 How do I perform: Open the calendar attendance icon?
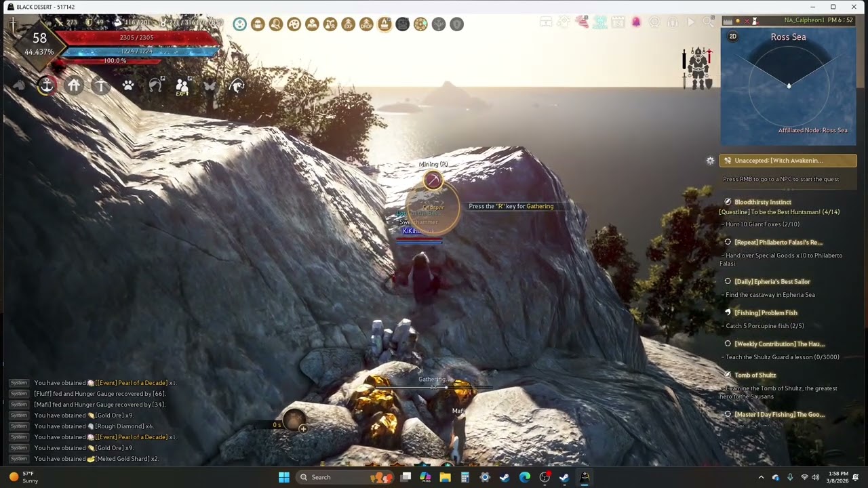pos(618,22)
